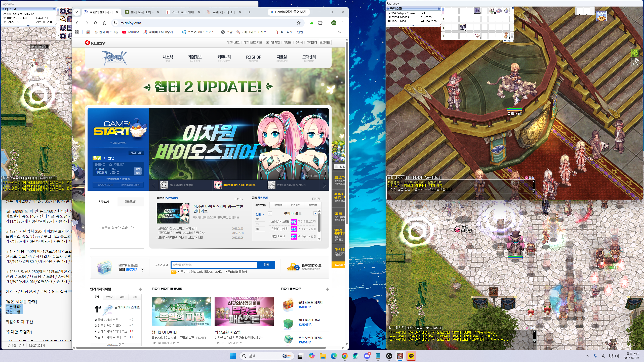
Task: Expand the Chrome tab search dropdown
Action: [x=77, y=12]
